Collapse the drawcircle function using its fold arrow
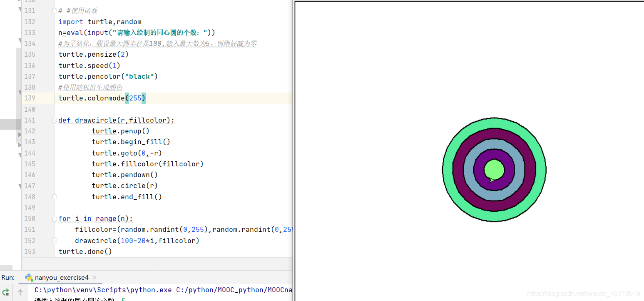The height and width of the screenshot is (301, 644). pyautogui.click(x=54, y=120)
